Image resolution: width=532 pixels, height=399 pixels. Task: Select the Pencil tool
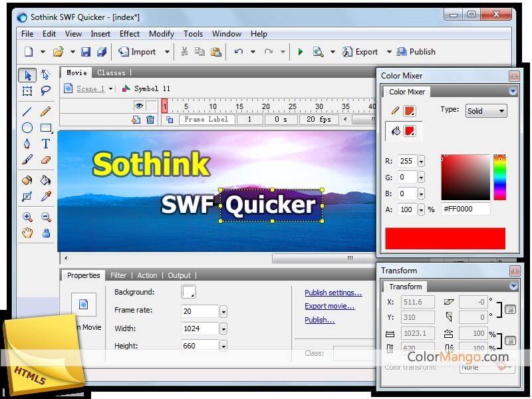click(x=45, y=111)
